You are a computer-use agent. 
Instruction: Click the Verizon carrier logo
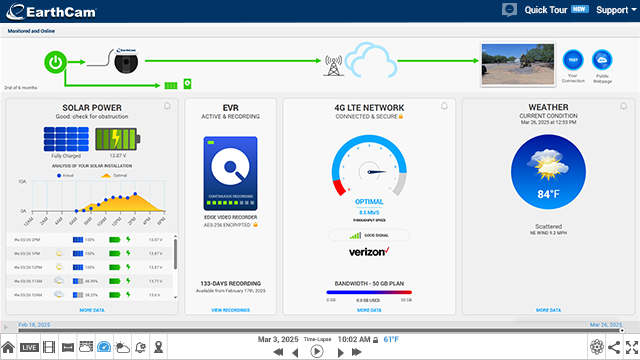point(369,252)
